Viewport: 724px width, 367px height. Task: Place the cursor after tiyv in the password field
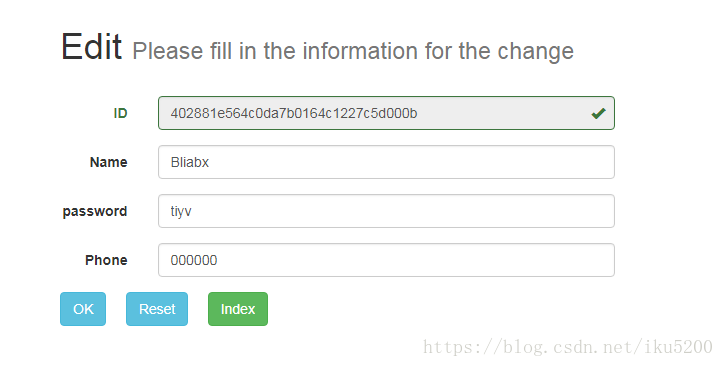[x=193, y=211]
